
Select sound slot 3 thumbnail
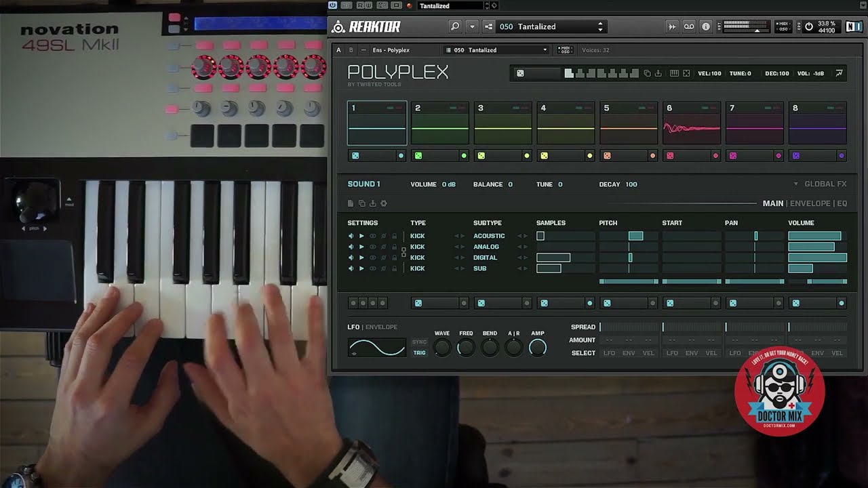(502, 123)
